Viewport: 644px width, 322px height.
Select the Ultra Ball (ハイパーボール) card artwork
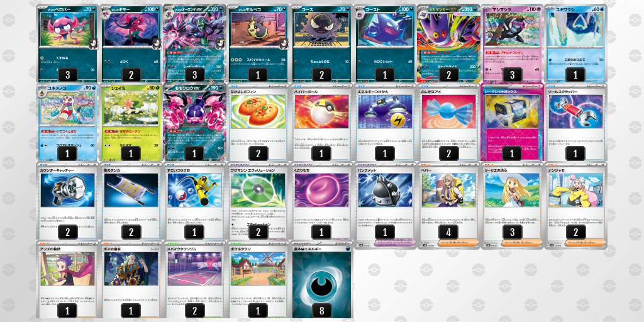coord(321,111)
